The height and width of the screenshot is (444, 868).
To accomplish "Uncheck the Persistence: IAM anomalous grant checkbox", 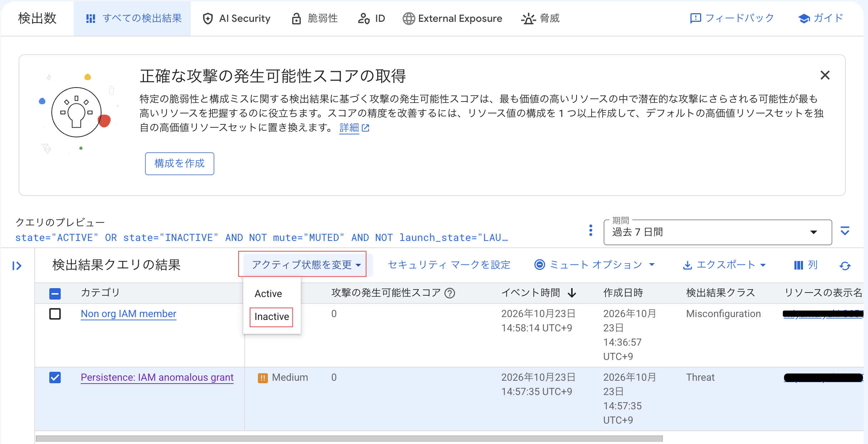I will (x=55, y=378).
